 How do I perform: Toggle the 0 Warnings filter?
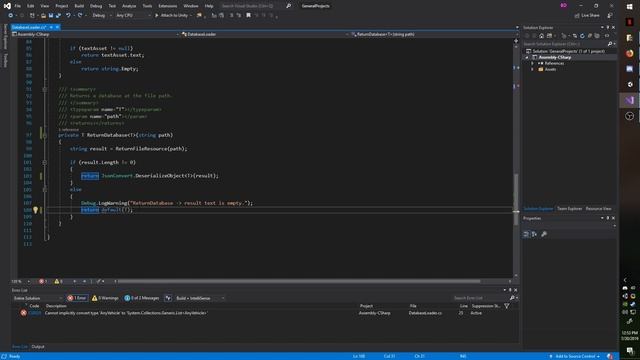105,298
